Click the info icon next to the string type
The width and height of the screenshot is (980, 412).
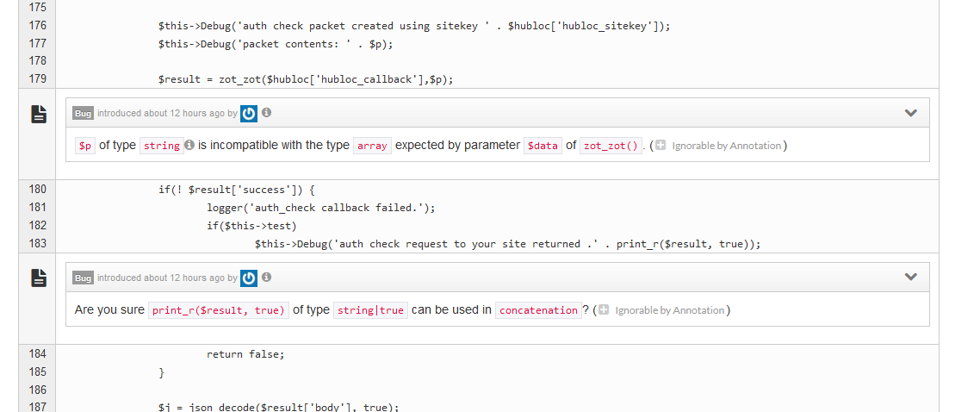[x=189, y=146]
